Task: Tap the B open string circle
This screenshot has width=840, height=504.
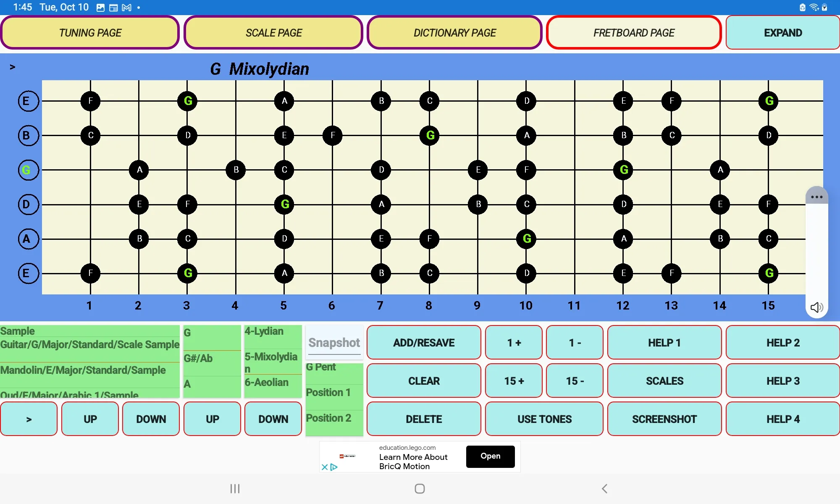Action: (x=28, y=136)
